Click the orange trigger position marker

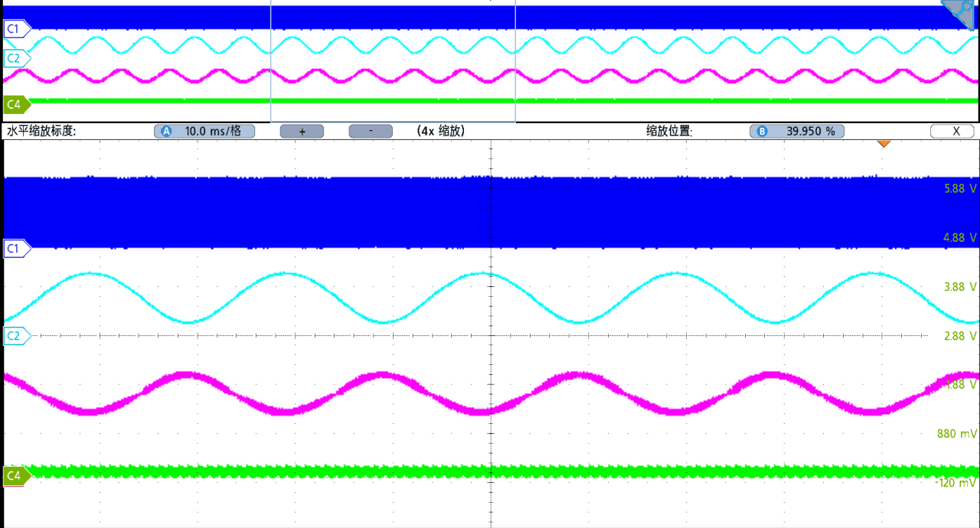[884, 144]
